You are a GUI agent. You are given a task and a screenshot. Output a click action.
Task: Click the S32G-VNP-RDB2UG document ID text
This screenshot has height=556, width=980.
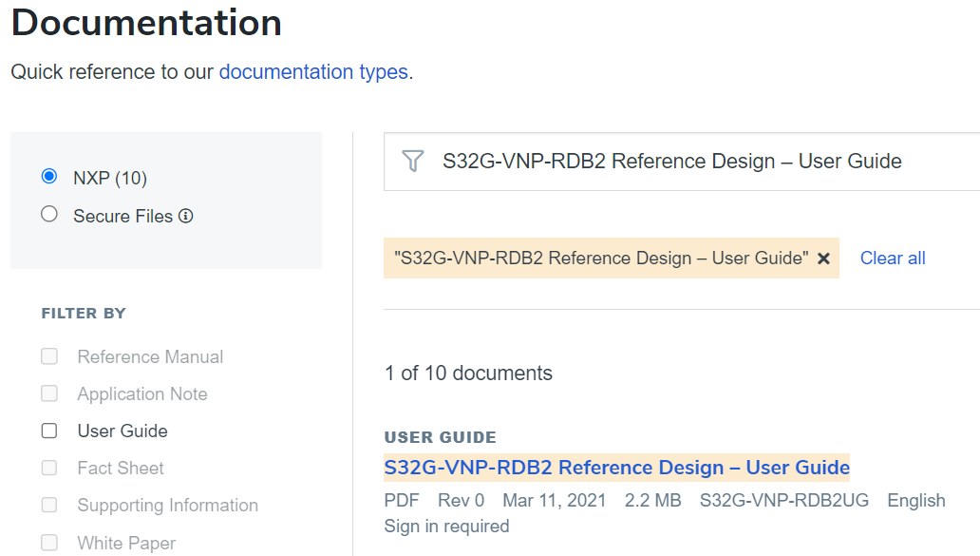point(783,500)
